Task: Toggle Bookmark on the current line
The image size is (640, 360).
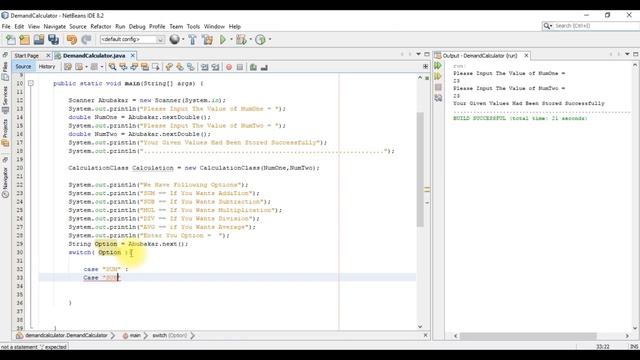Action: tap(191, 67)
